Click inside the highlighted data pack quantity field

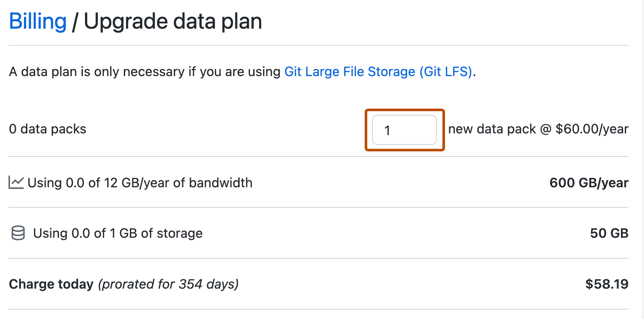coord(404,130)
